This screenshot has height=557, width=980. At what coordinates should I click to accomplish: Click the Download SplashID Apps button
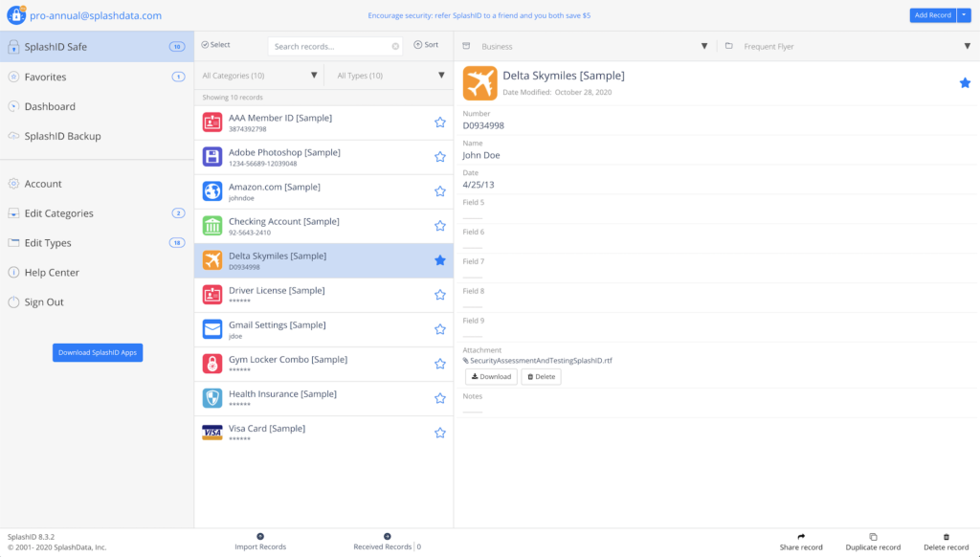coord(98,352)
